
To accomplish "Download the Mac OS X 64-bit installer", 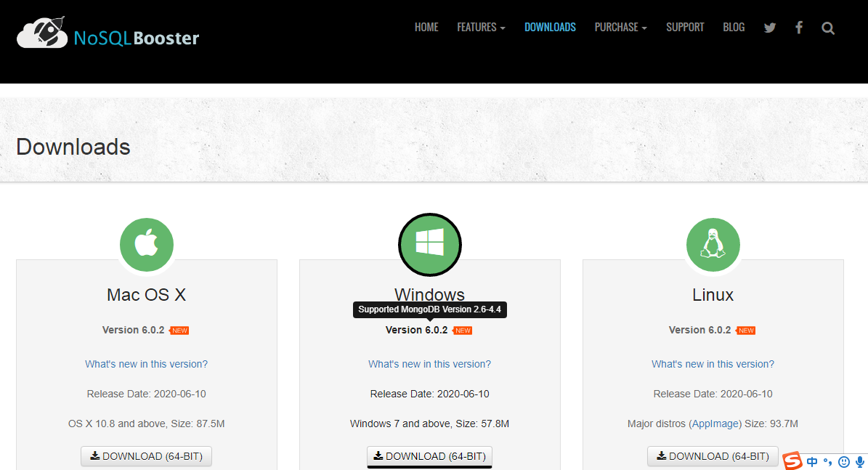I will (146, 456).
